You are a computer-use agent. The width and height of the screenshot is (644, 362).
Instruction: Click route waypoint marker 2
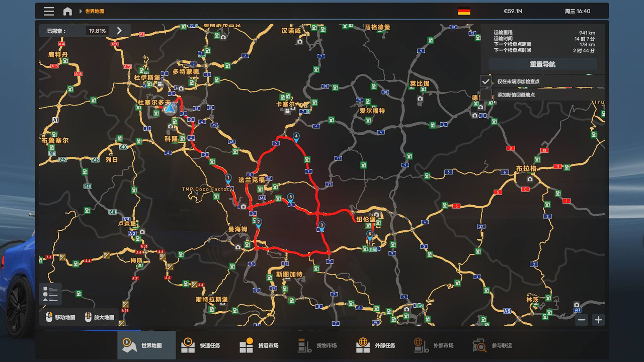pyautogui.click(x=258, y=224)
